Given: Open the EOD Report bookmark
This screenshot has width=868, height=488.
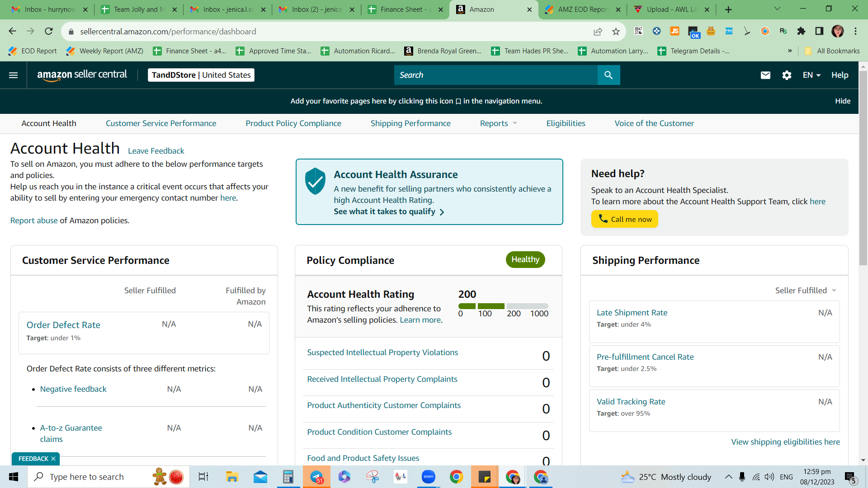Looking at the screenshot, I should [33, 51].
